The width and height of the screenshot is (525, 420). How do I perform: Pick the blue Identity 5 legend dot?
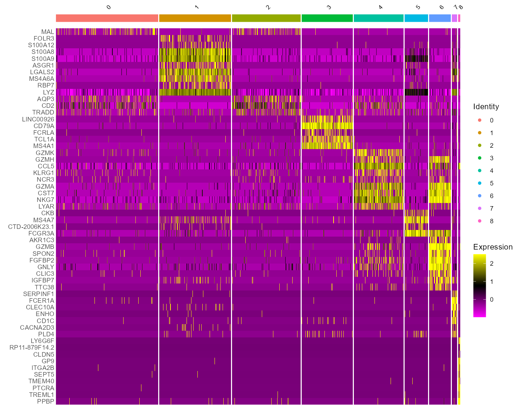tap(479, 183)
